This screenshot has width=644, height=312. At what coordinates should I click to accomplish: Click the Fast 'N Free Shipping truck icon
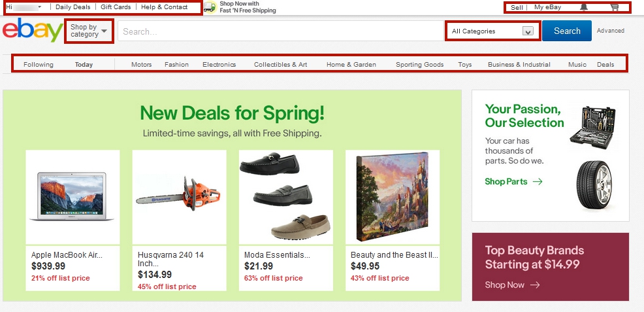click(210, 7)
